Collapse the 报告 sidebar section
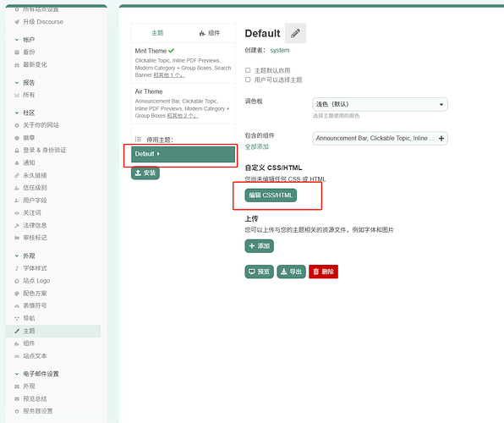 pos(17,83)
